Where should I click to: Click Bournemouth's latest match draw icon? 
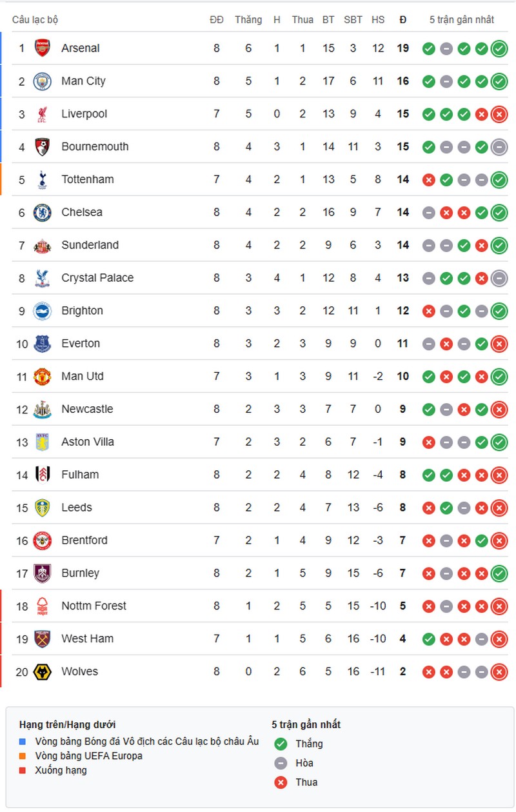click(x=499, y=147)
